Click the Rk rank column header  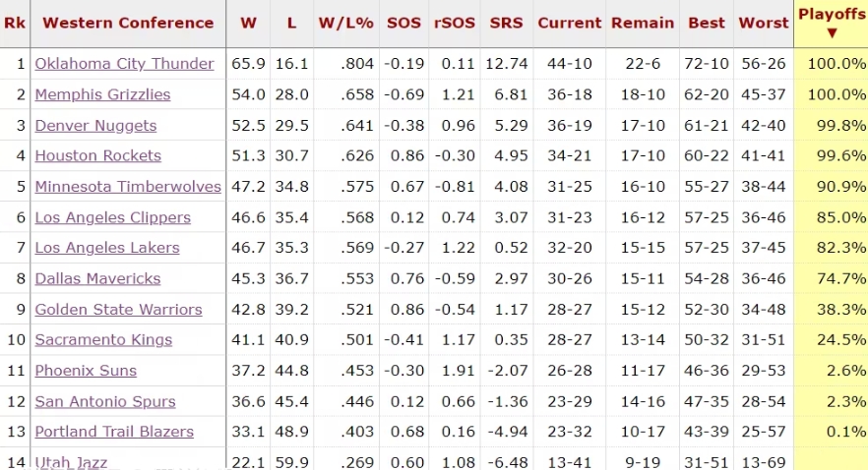pos(15,23)
